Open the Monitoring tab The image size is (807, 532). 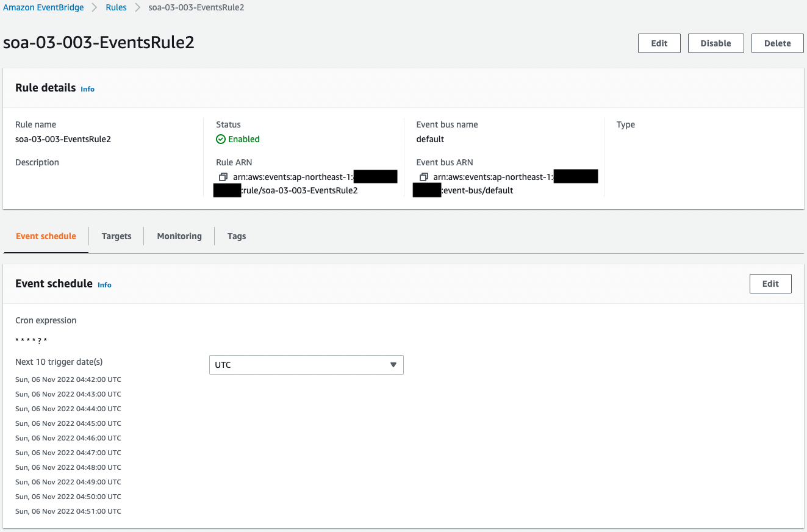(x=179, y=236)
